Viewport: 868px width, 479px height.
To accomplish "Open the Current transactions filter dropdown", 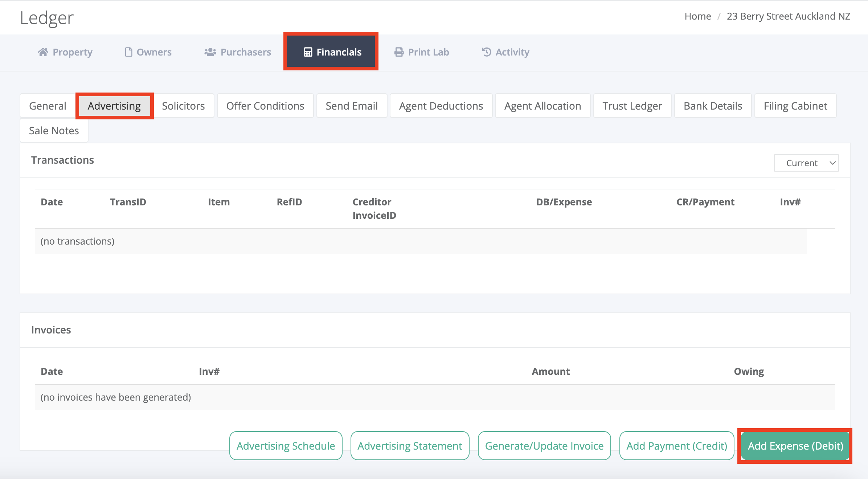I will click(806, 163).
